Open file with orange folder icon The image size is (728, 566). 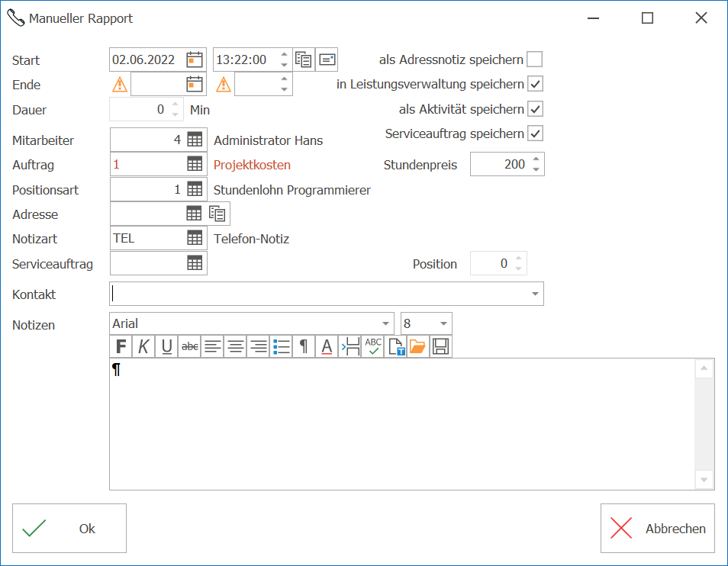point(418,346)
